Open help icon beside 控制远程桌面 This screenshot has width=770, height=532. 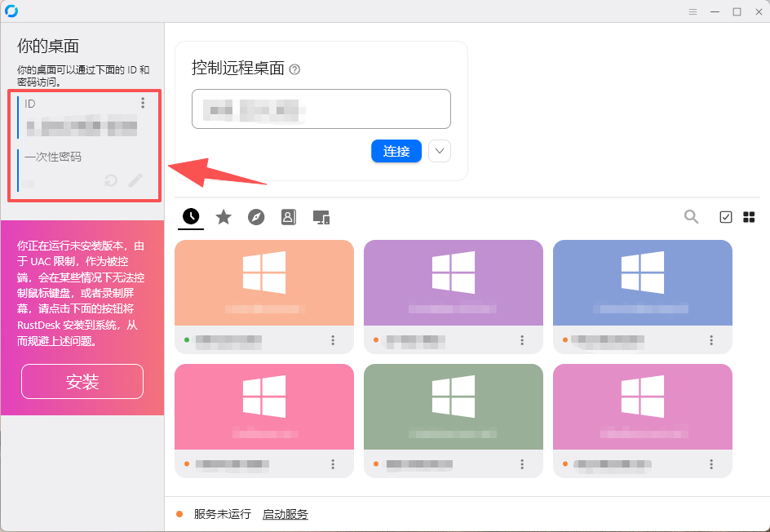point(294,69)
